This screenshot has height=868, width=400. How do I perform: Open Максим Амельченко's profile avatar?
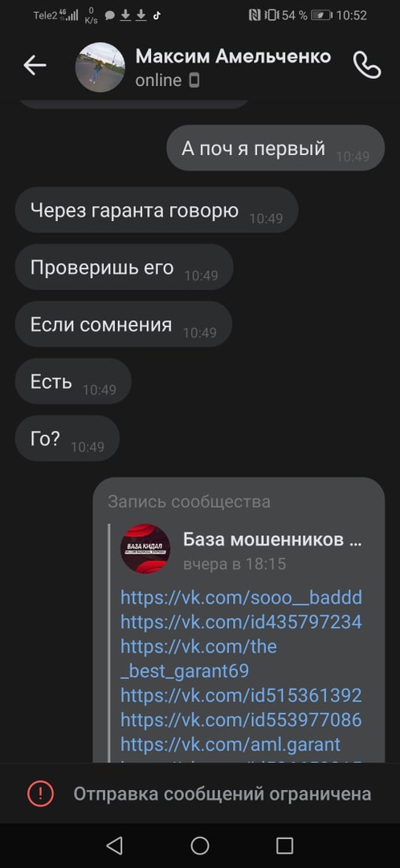click(100, 67)
